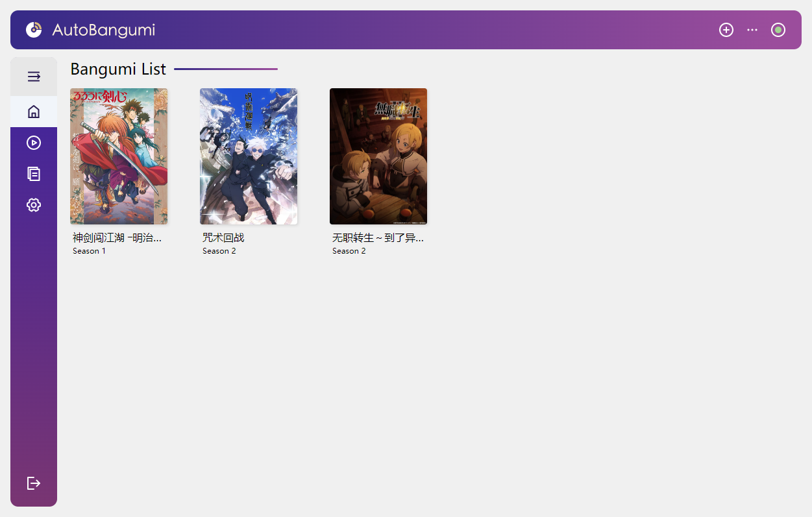Click Season 1 under 神剑闯江湖
Screen dimensions: 812x517
click(89, 251)
